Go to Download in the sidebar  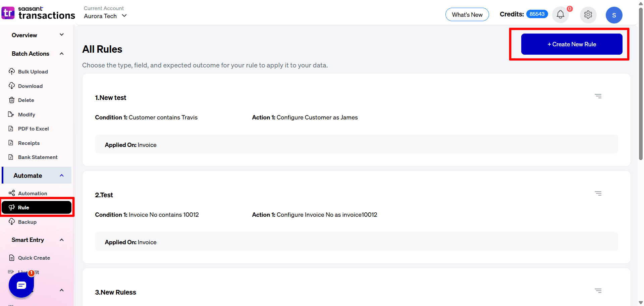(30, 86)
